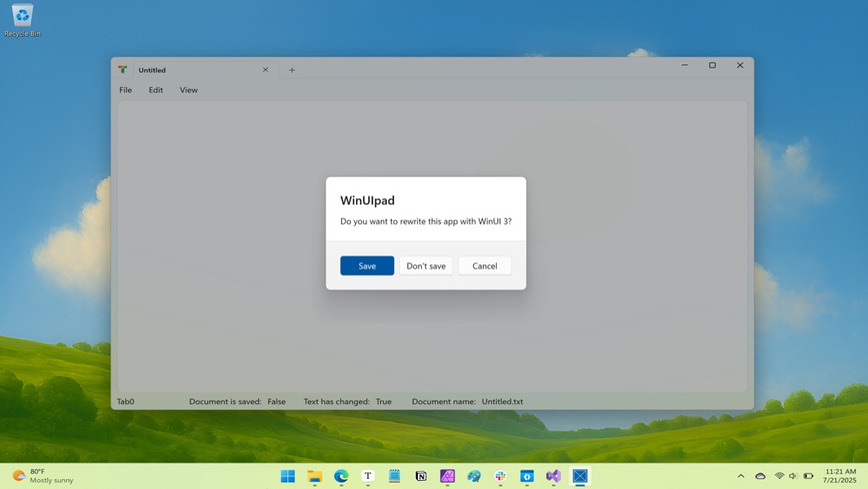Maximize the WinUIpad window
Image resolution: width=868 pixels, height=489 pixels.
tap(712, 65)
